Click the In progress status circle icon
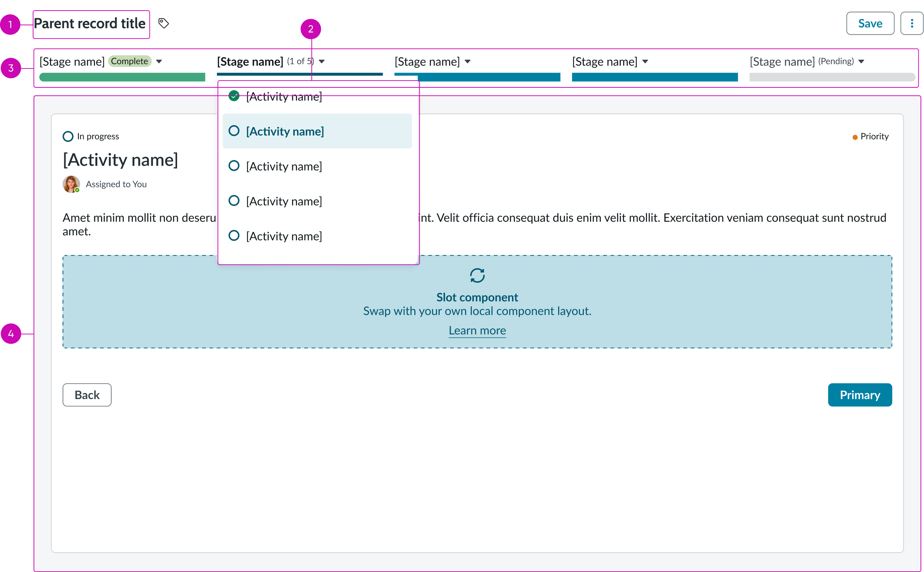 [x=68, y=136]
